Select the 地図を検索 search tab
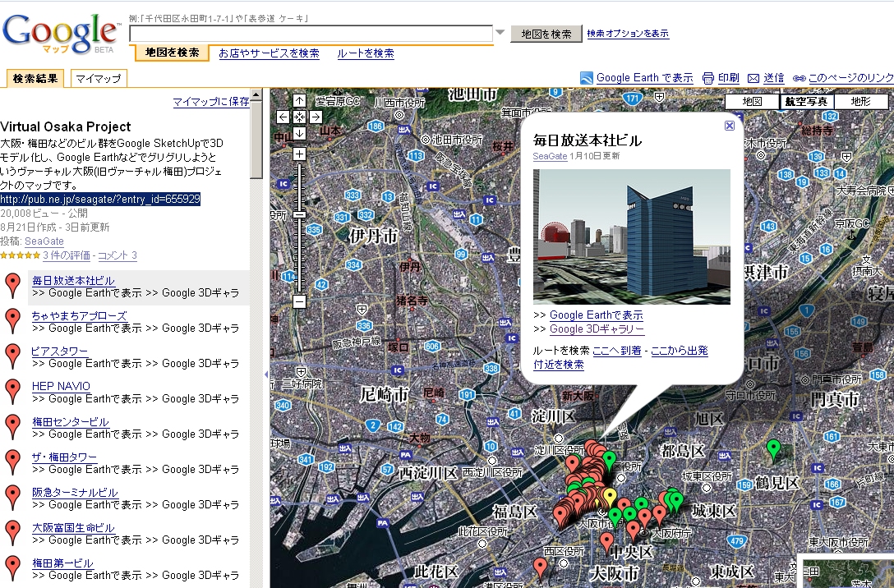 [172, 53]
